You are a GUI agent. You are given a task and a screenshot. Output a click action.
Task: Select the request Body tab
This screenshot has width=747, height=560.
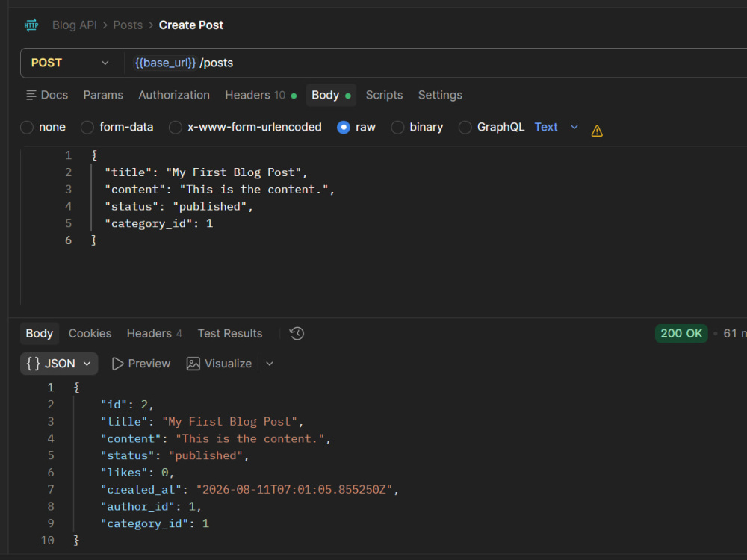pyautogui.click(x=331, y=96)
